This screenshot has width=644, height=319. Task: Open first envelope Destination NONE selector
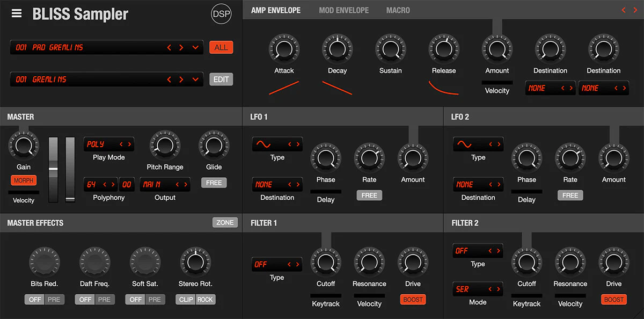tap(550, 88)
